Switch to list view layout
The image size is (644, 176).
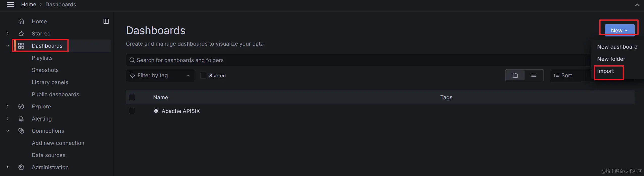[x=534, y=75]
